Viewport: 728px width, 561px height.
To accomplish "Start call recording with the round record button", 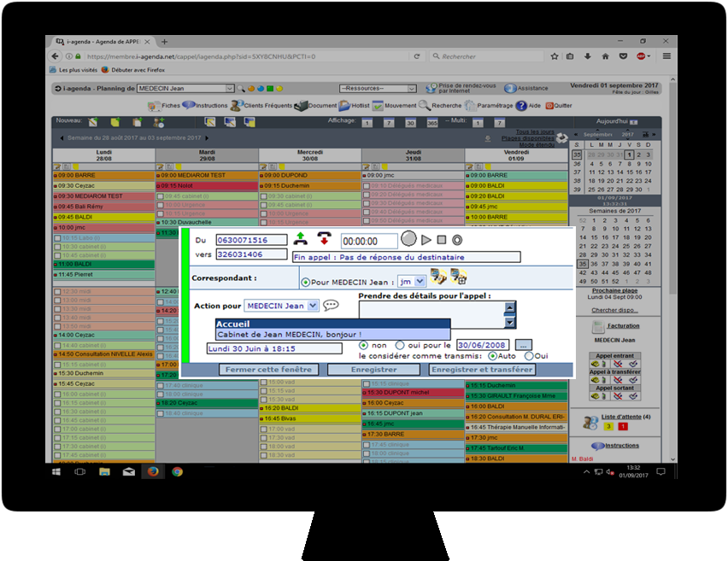I will pyautogui.click(x=408, y=239).
